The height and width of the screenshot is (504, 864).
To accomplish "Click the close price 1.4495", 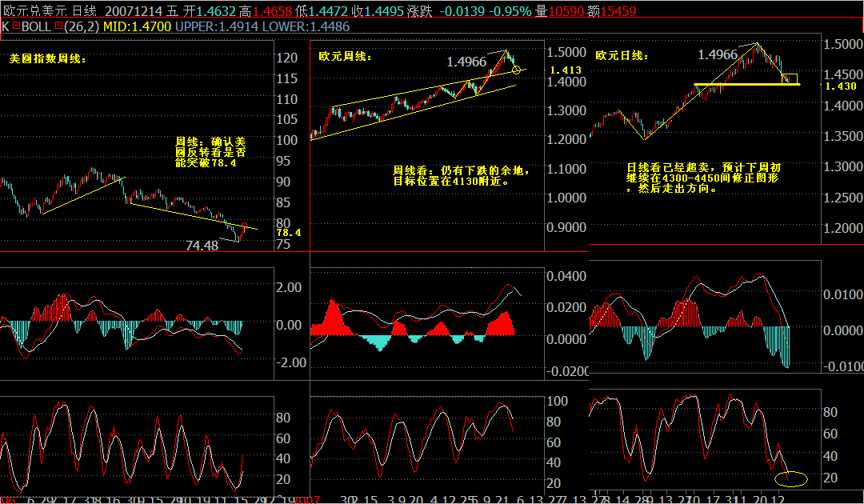I will (384, 11).
